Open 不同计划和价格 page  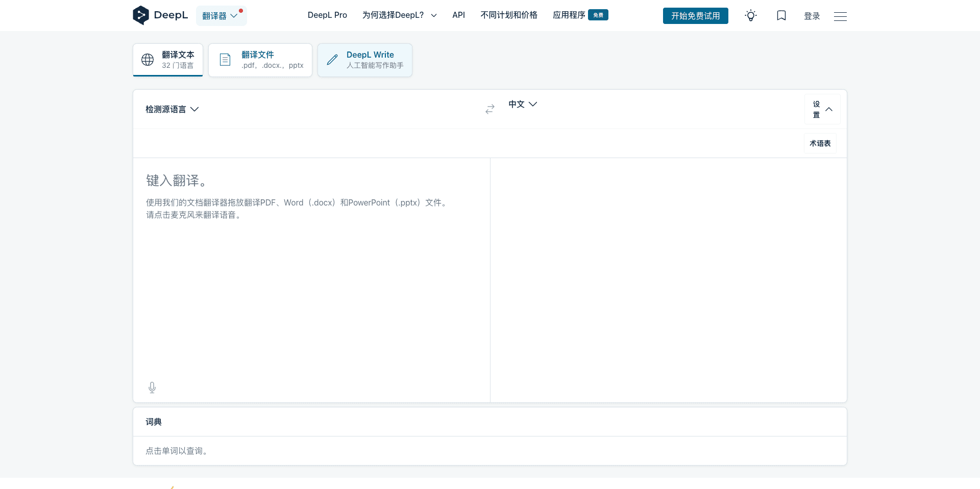(509, 15)
